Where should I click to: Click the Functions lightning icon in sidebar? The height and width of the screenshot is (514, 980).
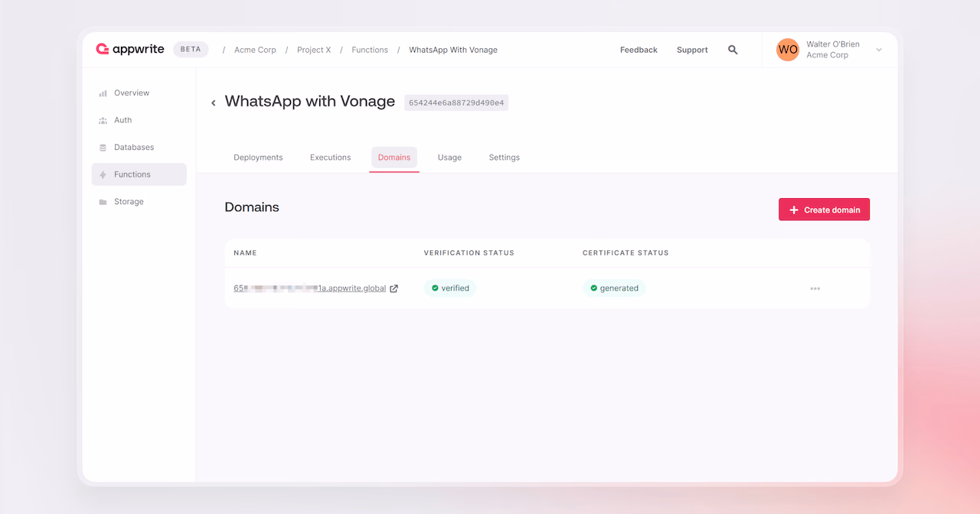click(103, 174)
